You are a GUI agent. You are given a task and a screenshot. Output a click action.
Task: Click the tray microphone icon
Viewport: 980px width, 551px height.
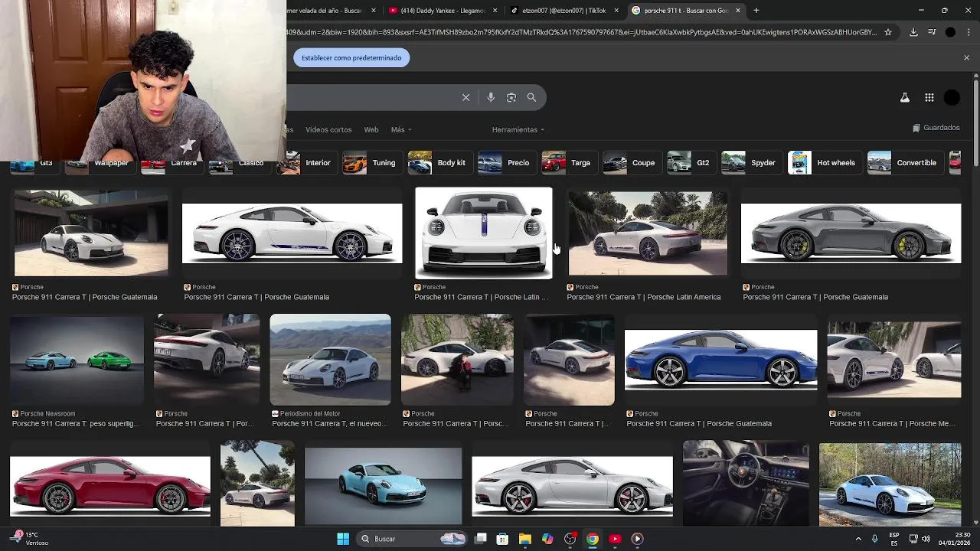point(874,539)
